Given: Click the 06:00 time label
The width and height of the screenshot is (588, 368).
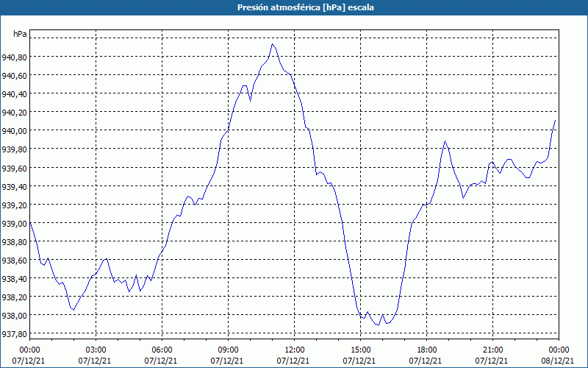Looking at the screenshot, I should pos(162,350).
